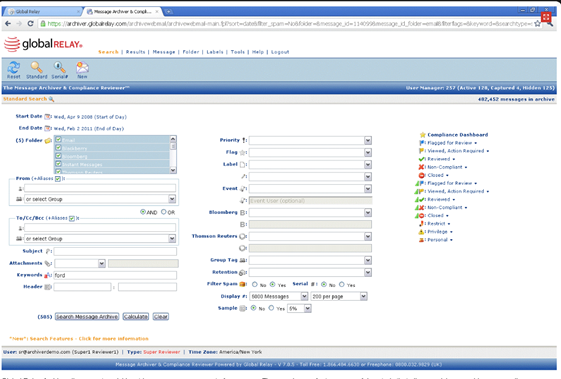Open the New Search Features information link
561x379 pixels.
click(79, 339)
